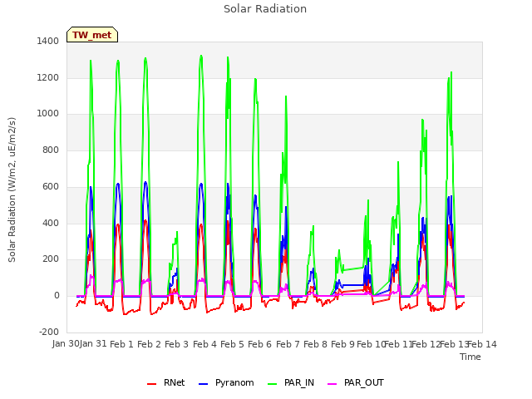This screenshot has height=399, width=532.
Task: Click the 1000 y-axis tick label
Action: 48,114
